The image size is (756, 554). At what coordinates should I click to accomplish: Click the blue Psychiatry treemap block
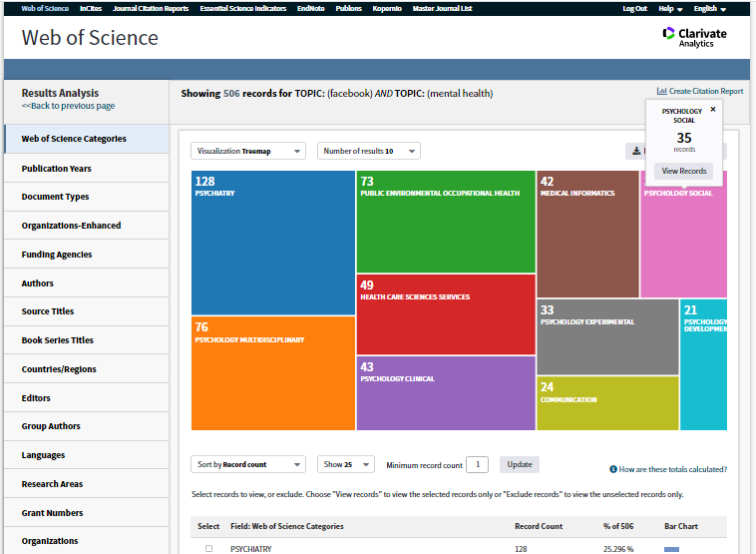click(273, 243)
